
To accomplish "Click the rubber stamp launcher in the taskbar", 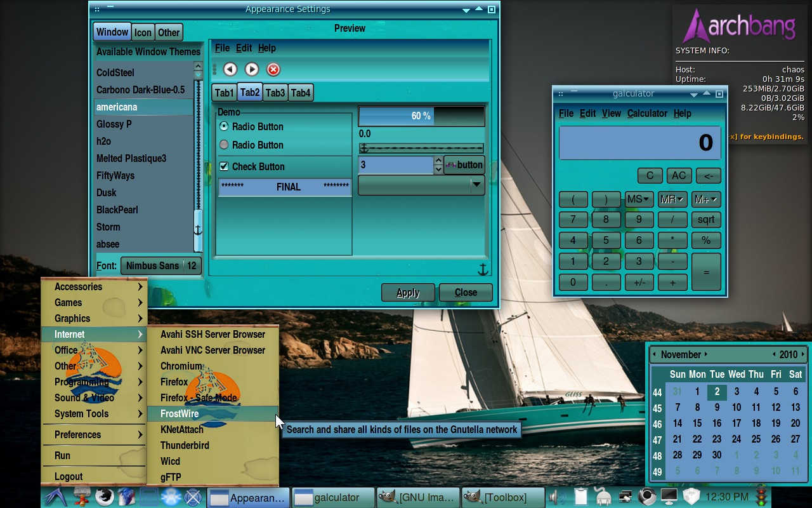I will click(82, 497).
